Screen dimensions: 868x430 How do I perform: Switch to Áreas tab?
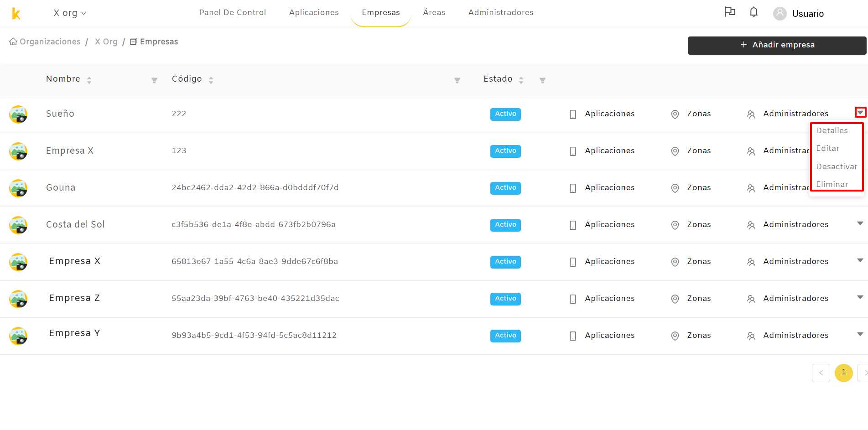click(x=434, y=13)
